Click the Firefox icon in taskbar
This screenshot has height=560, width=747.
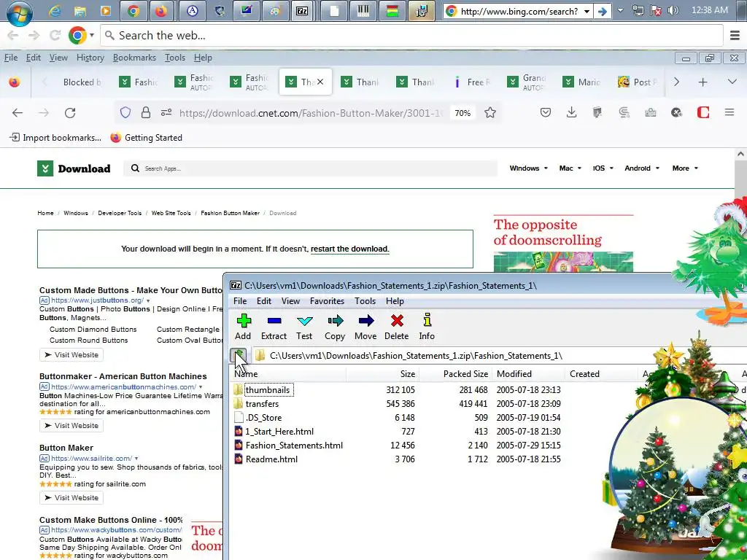tap(161, 11)
